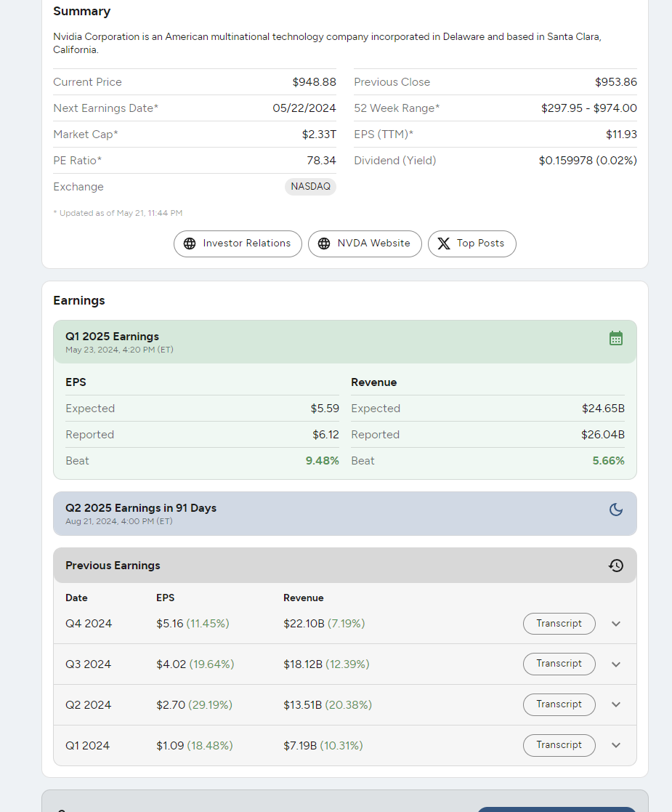
Task: Click the Q2 2025 Earnings in 91 Days title
Action: click(x=141, y=508)
